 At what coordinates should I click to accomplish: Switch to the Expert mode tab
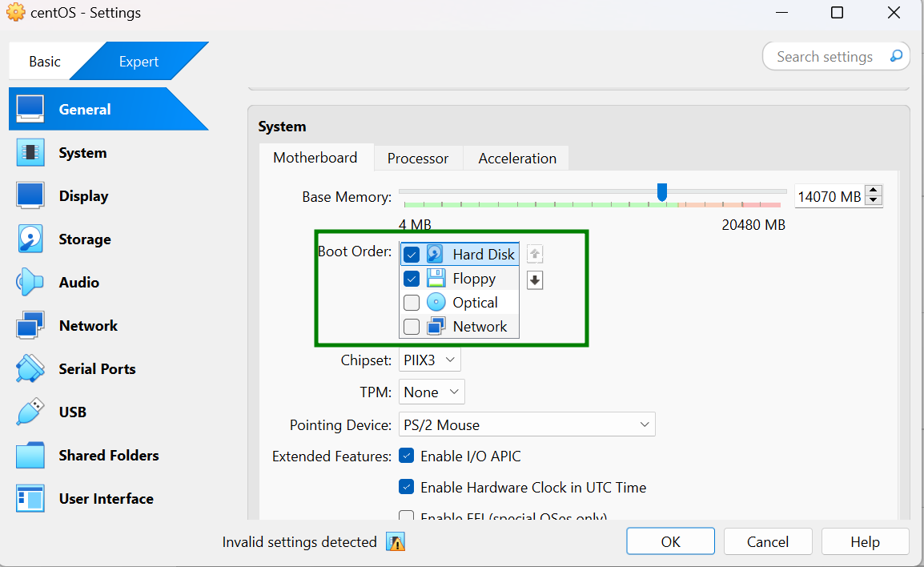pyautogui.click(x=139, y=62)
